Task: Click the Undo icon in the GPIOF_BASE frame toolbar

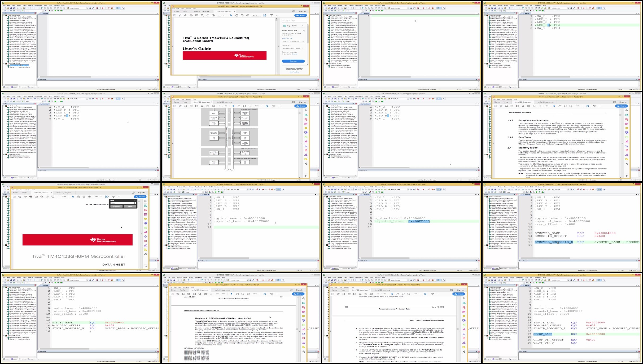Action: click(509, 280)
